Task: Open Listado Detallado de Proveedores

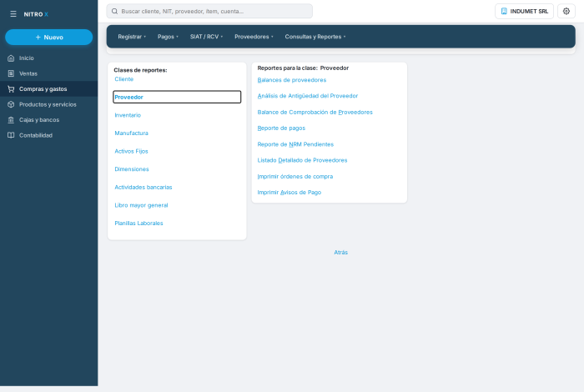Action: pos(302,160)
